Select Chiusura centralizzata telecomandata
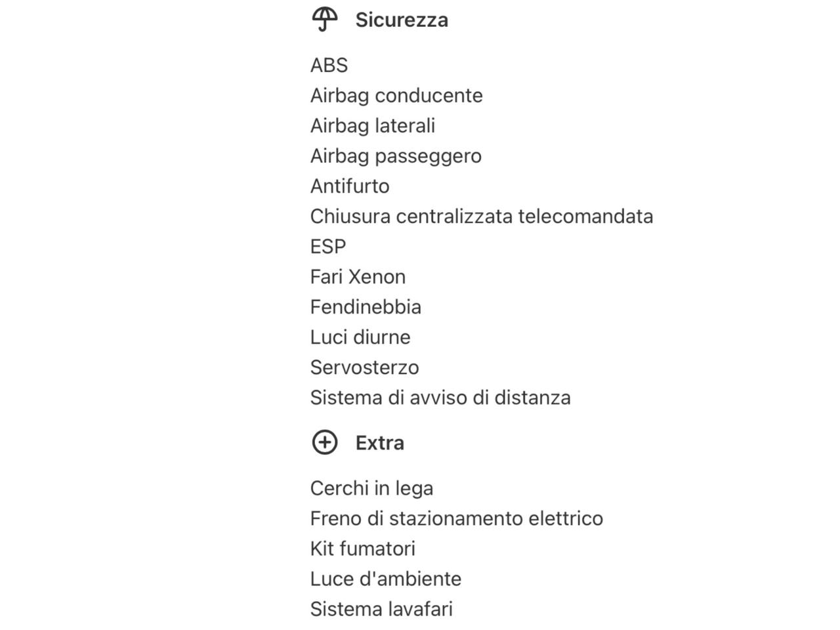This screenshot has height=630, width=840. pyautogui.click(x=481, y=216)
